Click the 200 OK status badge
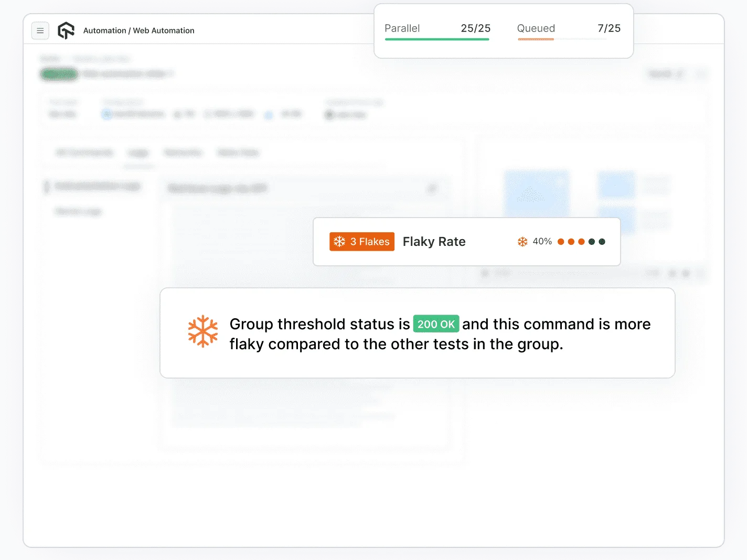The width and height of the screenshot is (747, 560). pos(436,324)
